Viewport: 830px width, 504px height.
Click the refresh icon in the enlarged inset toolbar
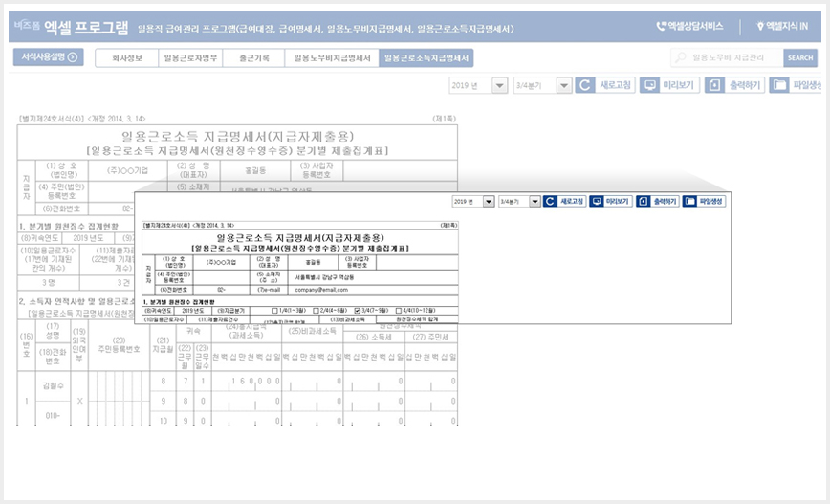click(550, 201)
